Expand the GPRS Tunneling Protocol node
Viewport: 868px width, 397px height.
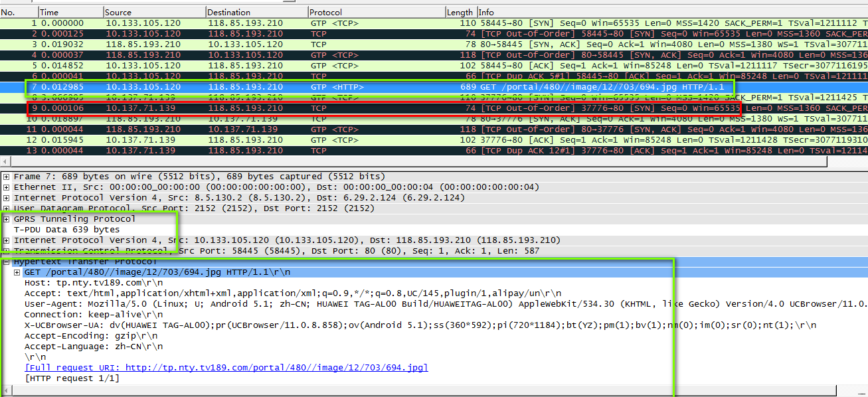point(7,219)
